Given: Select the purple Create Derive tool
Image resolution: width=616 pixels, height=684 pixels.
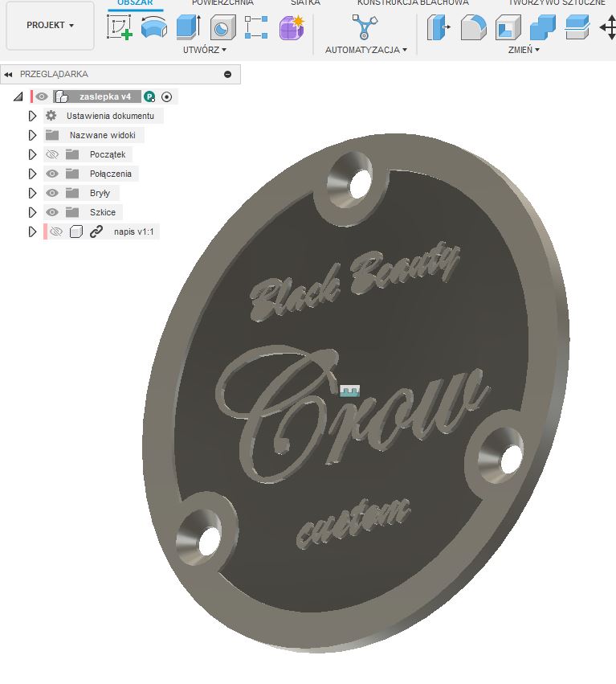Looking at the screenshot, I should (292, 27).
